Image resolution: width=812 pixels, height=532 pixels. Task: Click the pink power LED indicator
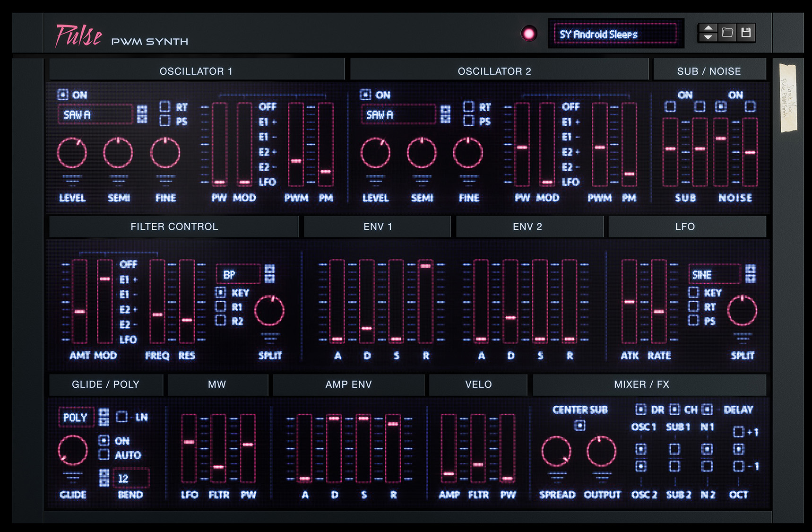[x=529, y=34]
